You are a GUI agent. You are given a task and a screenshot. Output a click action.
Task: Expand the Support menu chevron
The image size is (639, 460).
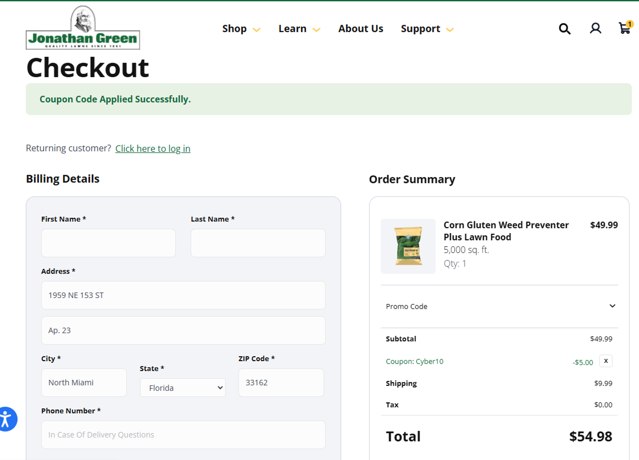click(450, 30)
